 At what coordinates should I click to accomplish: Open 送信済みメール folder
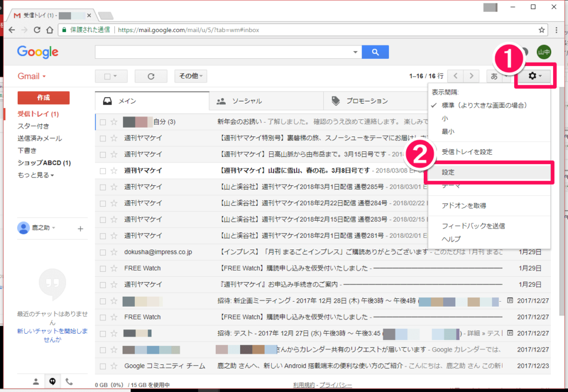click(40, 139)
